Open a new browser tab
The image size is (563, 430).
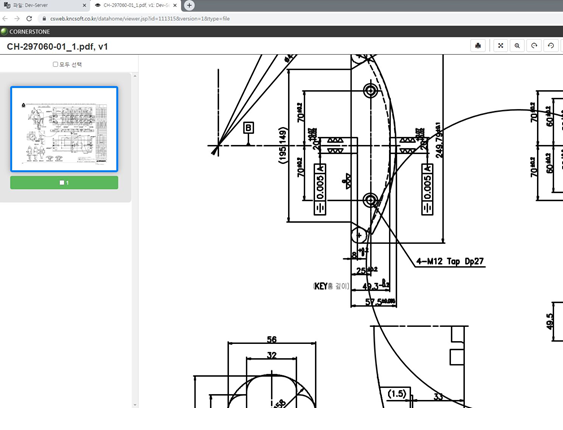coord(189,5)
